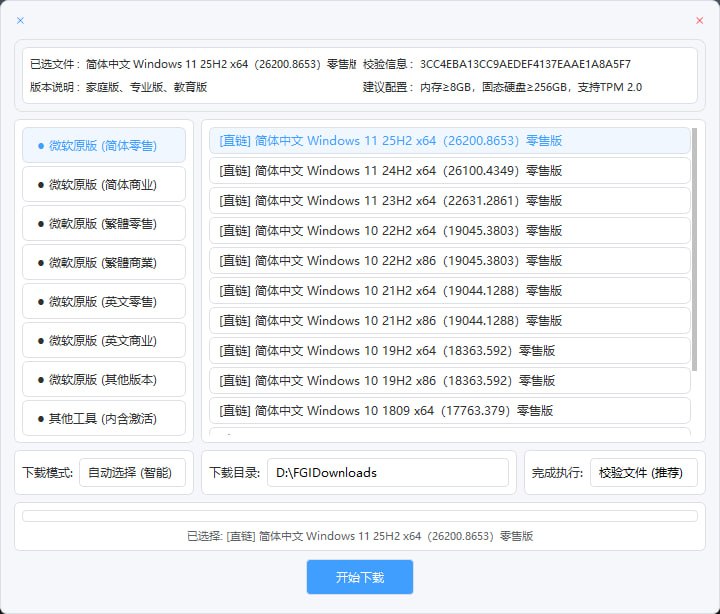Image resolution: width=720 pixels, height=614 pixels.
Task: Click the blue X icon at top left
Action: click(x=20, y=20)
